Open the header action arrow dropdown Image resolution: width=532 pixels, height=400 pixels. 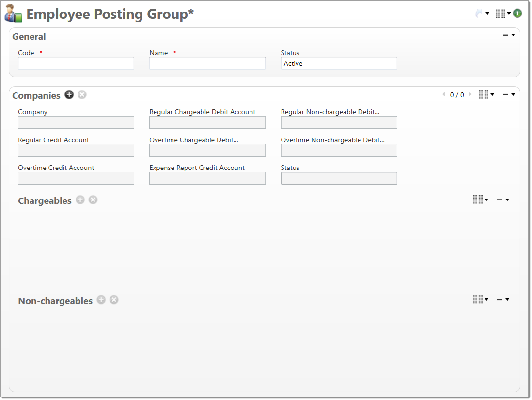[482, 14]
